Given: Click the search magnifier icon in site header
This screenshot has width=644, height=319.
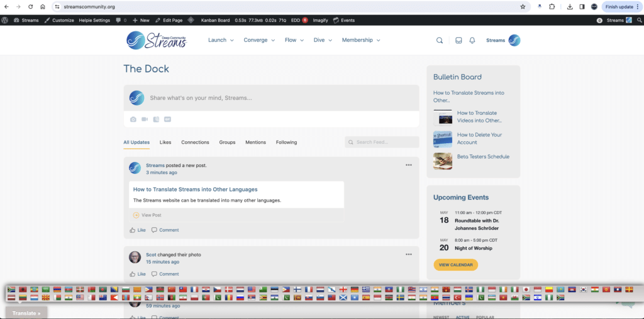Looking at the screenshot, I should [440, 40].
